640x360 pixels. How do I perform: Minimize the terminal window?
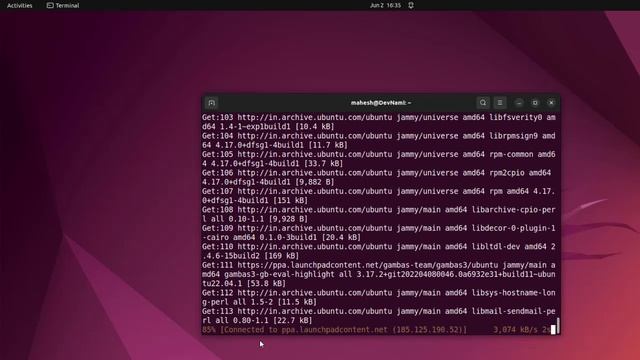pyautogui.click(x=519, y=103)
